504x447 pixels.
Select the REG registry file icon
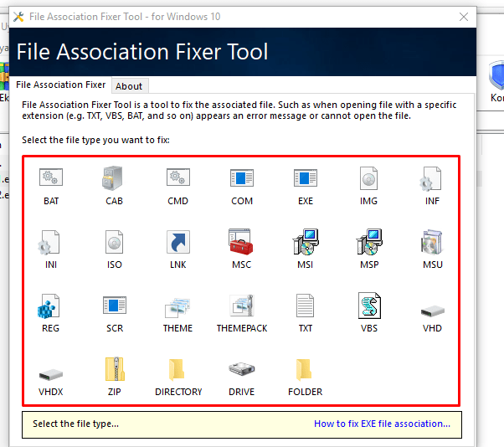coord(49,306)
